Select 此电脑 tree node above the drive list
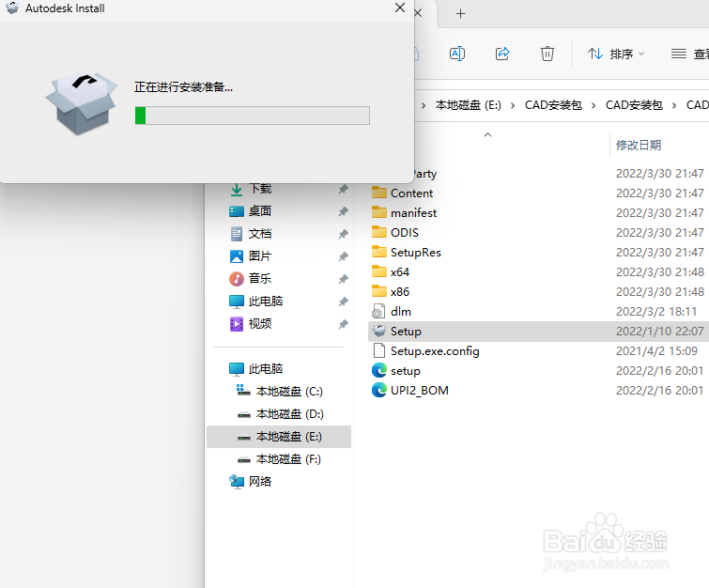Screen dimensions: 709x588 (x=266, y=369)
